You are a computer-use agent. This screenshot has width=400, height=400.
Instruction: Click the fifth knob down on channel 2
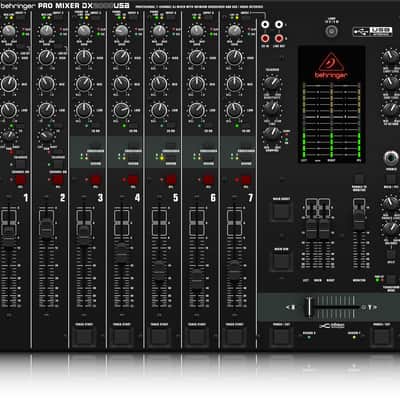tap(47, 136)
